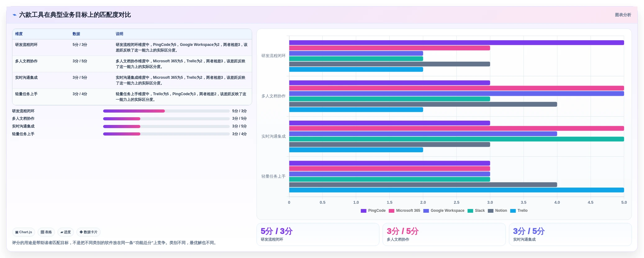The image size is (644, 258).
Task: Select the 进度 chip
Action: [x=66, y=232]
